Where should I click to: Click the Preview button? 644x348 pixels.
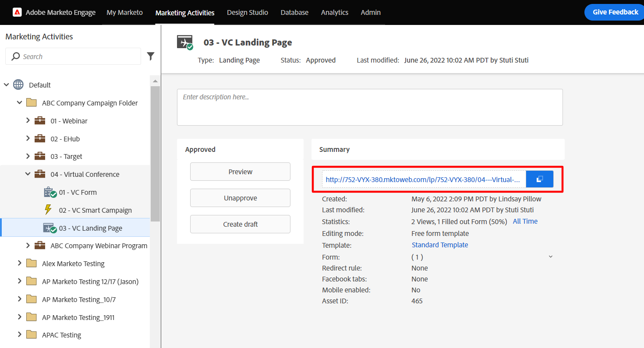[240, 172]
